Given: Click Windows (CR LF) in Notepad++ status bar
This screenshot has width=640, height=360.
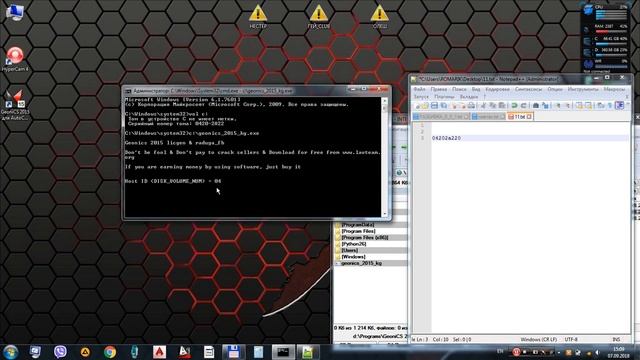Looking at the screenshot, I should [x=538, y=340].
